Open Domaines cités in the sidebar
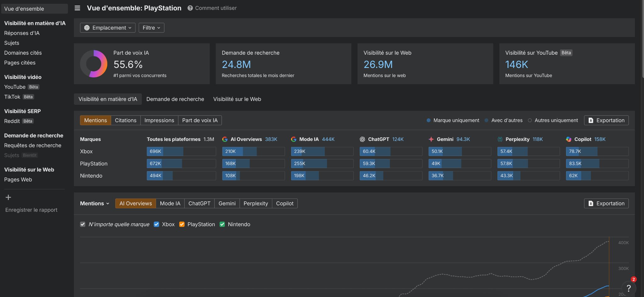 click(x=23, y=53)
